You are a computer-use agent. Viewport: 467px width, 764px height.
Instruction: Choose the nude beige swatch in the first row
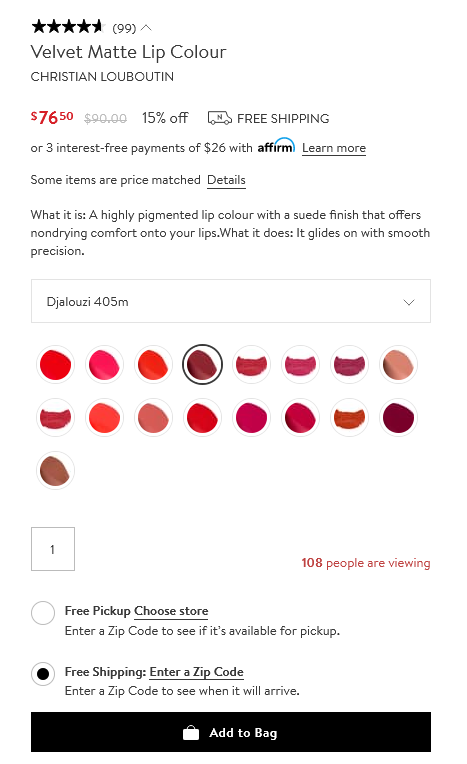398,364
